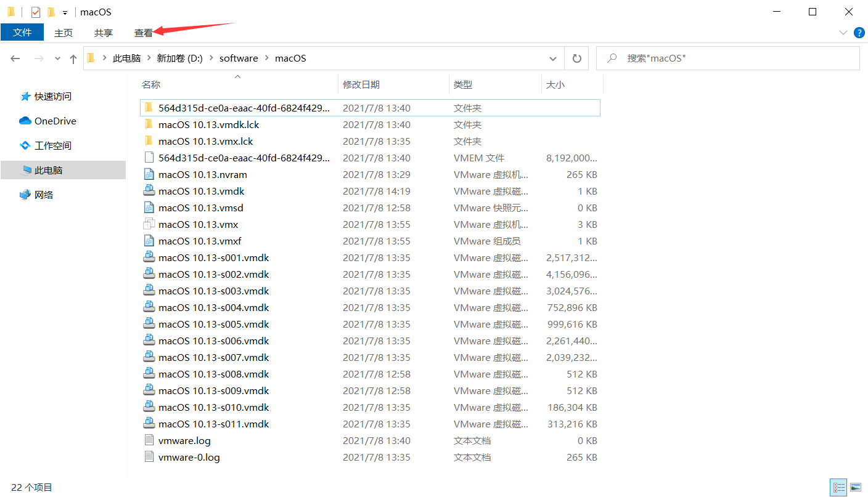The height and width of the screenshot is (497, 868).
Task: Click the search magnifier icon
Action: point(612,59)
